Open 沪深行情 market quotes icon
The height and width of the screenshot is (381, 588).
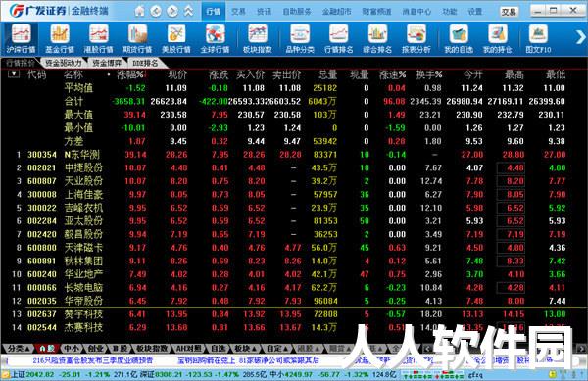click(21, 38)
